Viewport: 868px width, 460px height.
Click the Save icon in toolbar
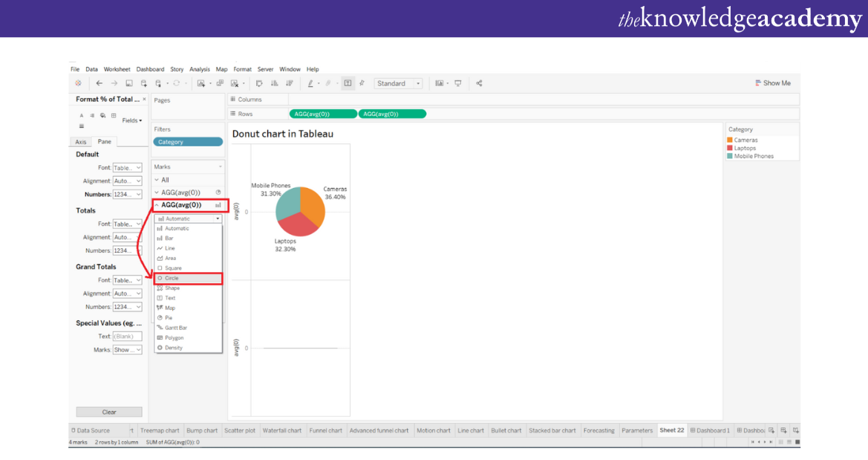[129, 83]
